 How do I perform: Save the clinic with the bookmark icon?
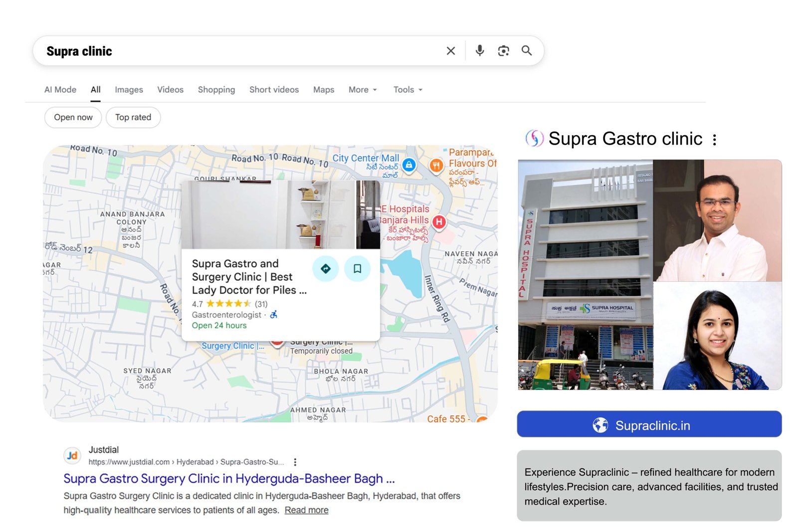[357, 269]
